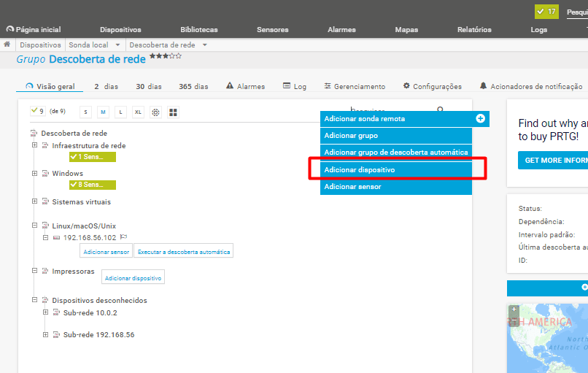Collapse the Impressoras group
The image size is (588, 373).
[34, 270]
